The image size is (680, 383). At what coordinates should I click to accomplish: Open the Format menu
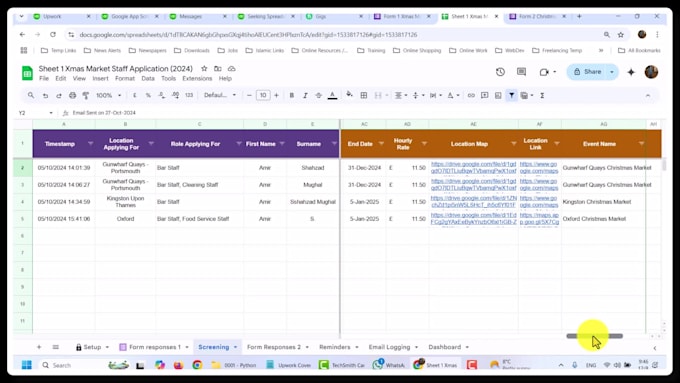[125, 79]
